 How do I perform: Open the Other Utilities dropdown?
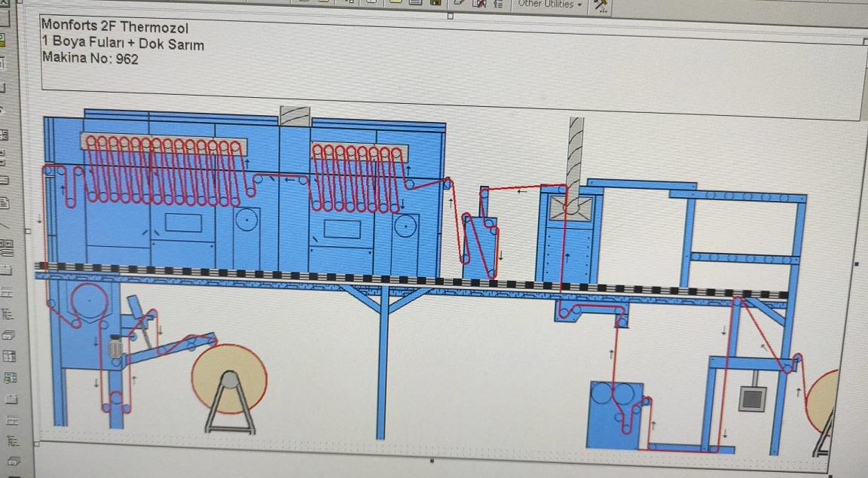550,4
